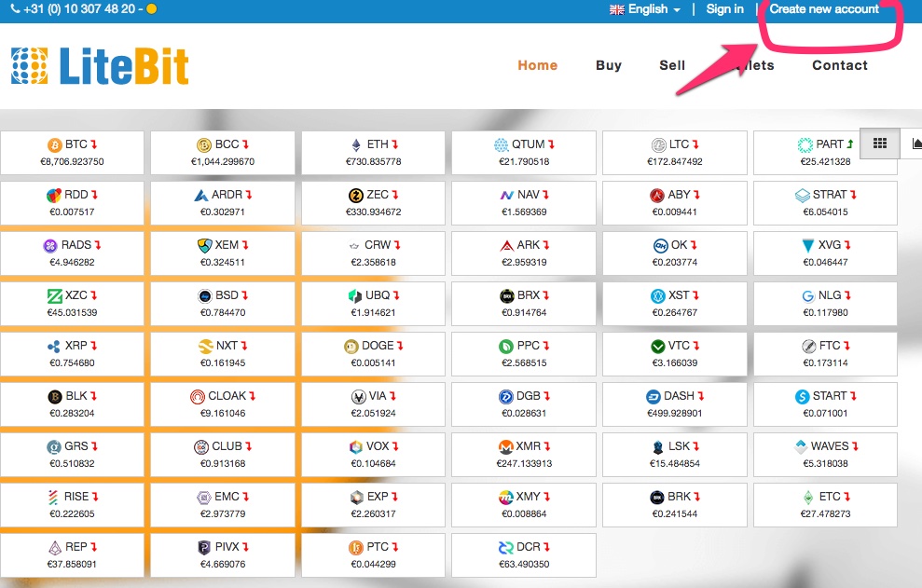Switch to grid view icon
The height and width of the screenshot is (588, 922).
click(880, 144)
